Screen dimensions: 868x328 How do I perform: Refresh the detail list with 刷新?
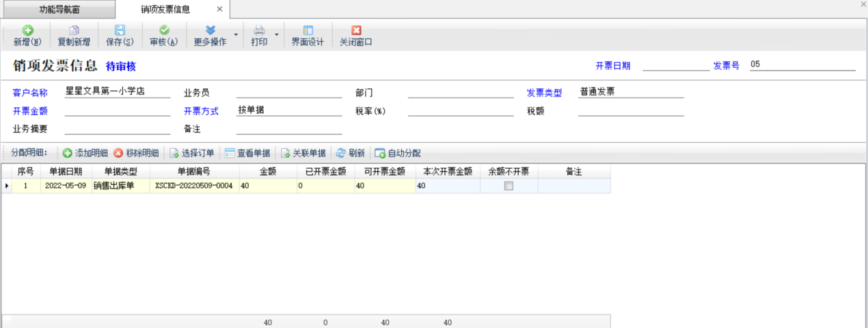click(340, 153)
